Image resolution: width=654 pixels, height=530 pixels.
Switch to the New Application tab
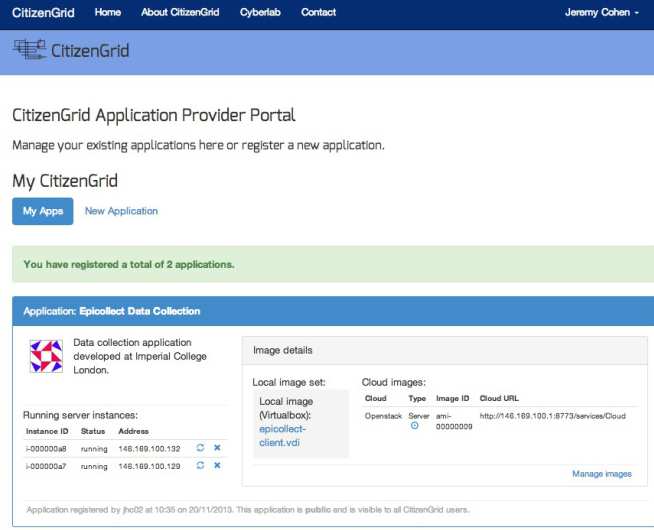pos(121,211)
